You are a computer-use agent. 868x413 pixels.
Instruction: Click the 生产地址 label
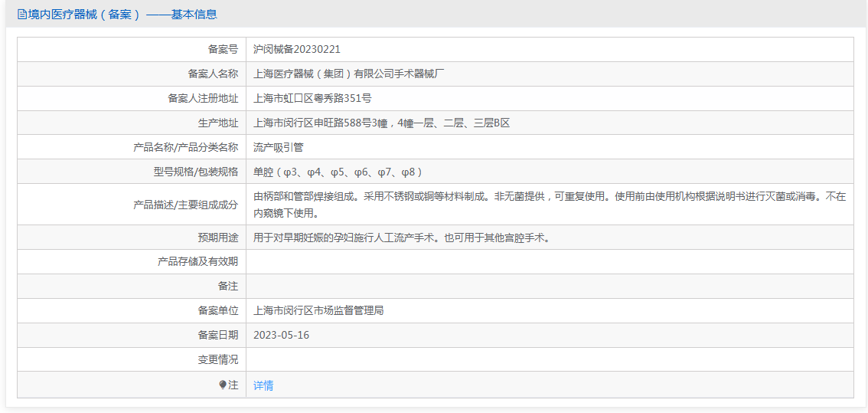(x=218, y=123)
